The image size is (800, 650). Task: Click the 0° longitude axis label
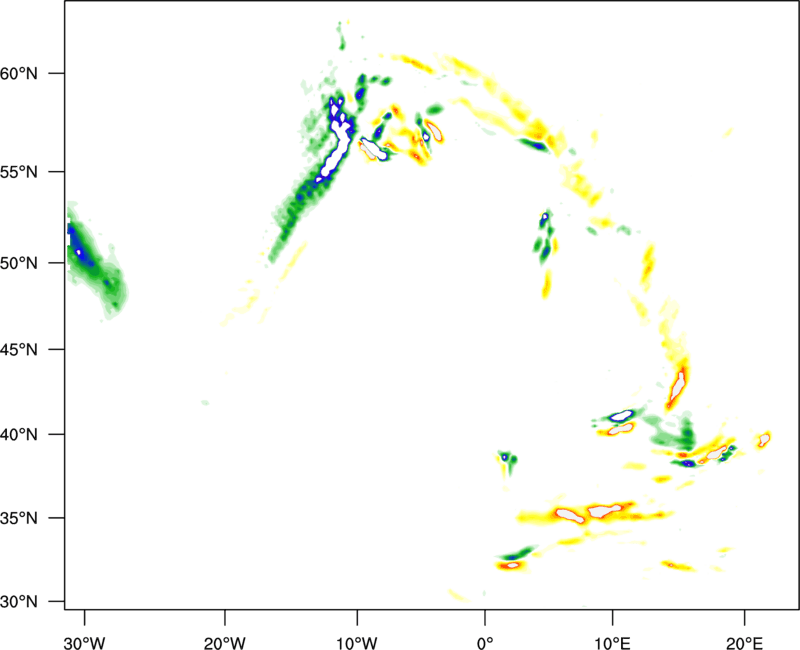(x=485, y=643)
